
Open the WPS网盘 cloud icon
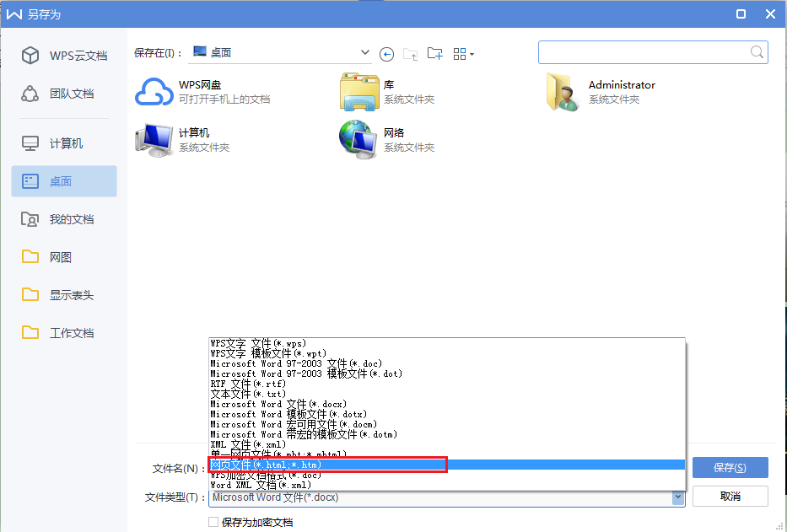154,92
